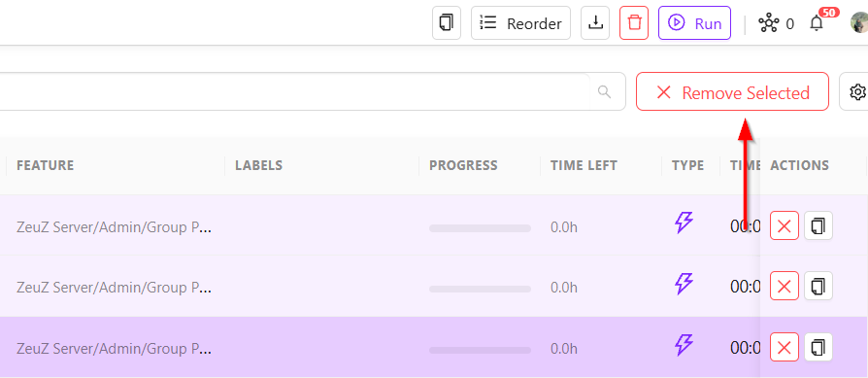This screenshot has height=378, width=868.
Task: Open the notifications bell
Action: coord(817,23)
